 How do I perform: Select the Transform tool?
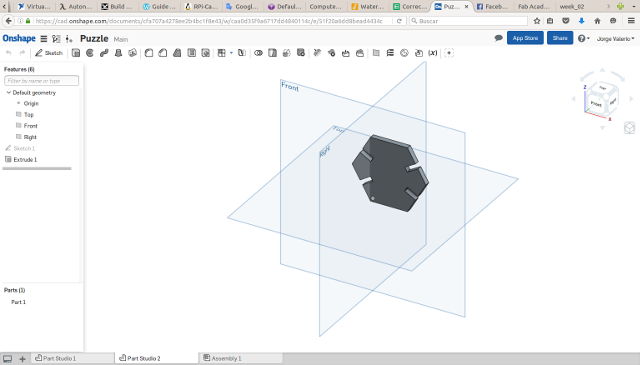point(287,53)
